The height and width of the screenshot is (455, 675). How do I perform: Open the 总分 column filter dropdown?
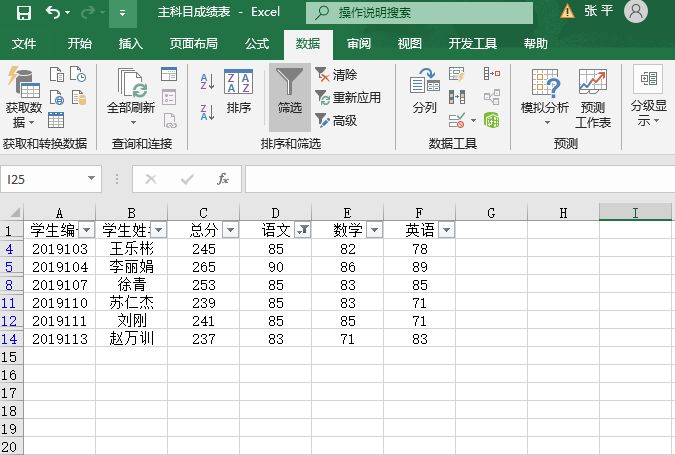click(x=230, y=230)
